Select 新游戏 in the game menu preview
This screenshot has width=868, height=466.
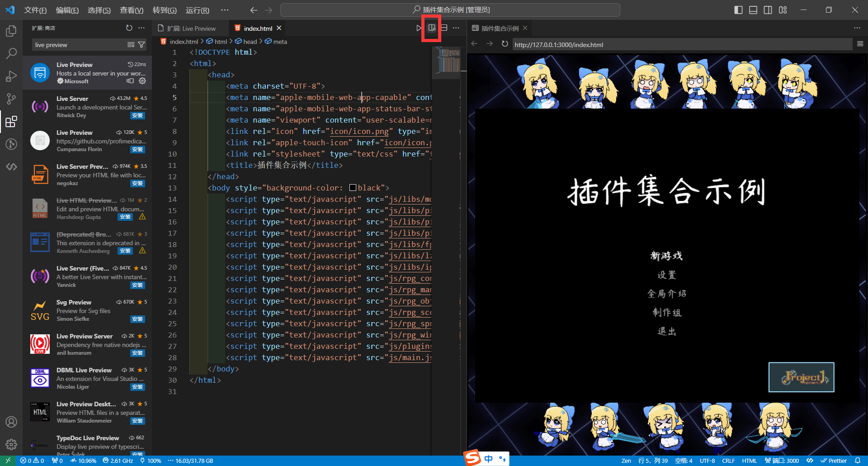click(x=666, y=256)
